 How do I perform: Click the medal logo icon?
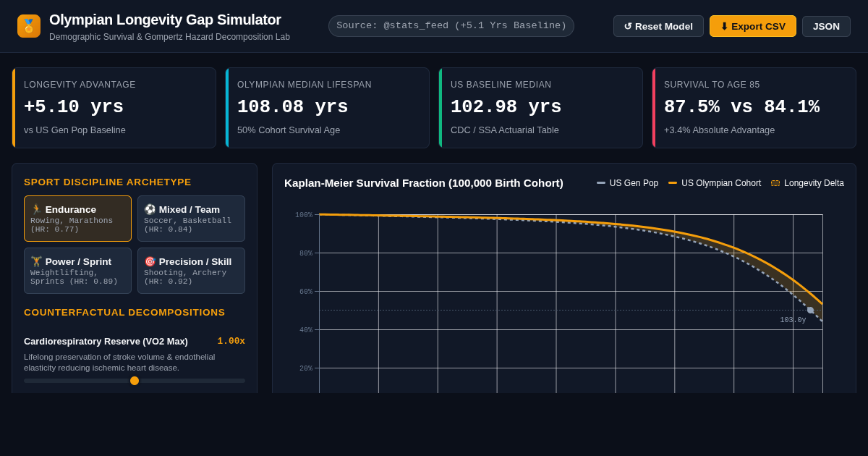(x=29, y=26)
